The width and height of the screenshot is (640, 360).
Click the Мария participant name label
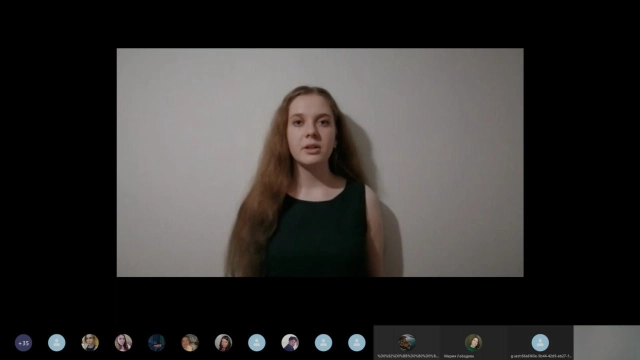coord(459,356)
